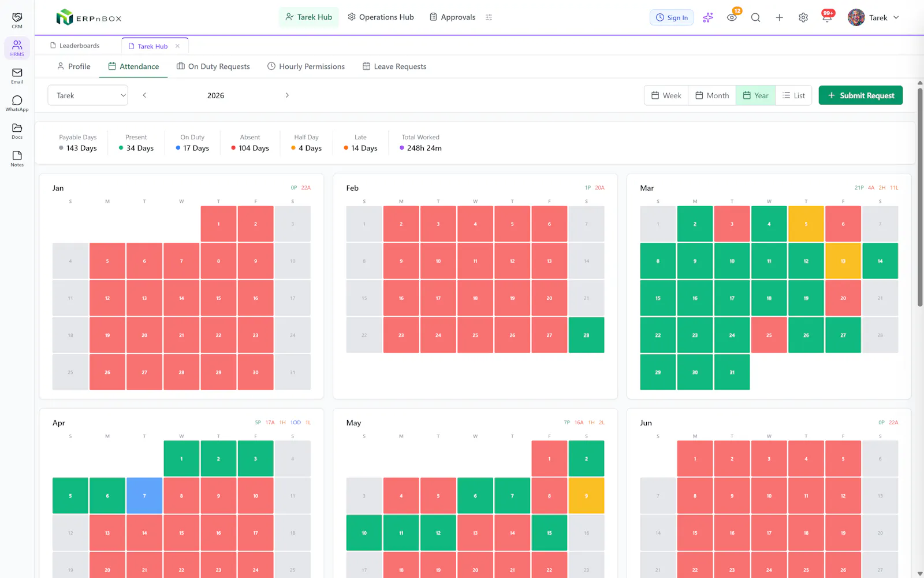
Task: Select green day May 10
Action: coord(364,533)
